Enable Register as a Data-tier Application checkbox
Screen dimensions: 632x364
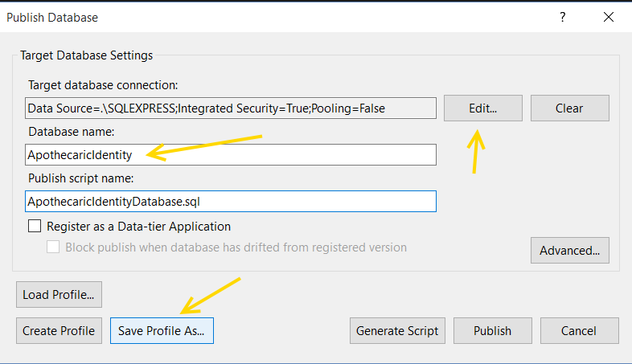(x=35, y=227)
